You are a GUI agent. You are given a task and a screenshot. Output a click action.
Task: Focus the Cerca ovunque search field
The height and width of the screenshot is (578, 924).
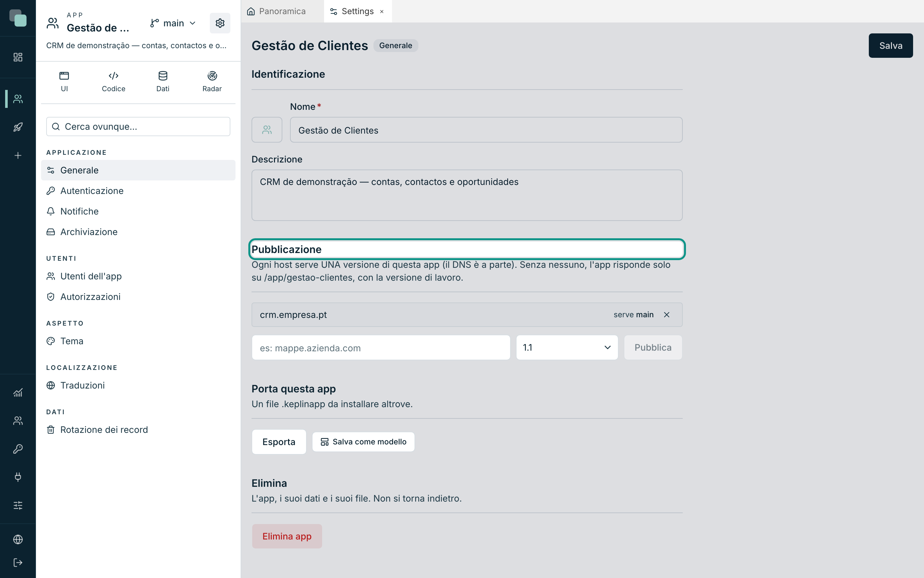pyautogui.click(x=138, y=127)
